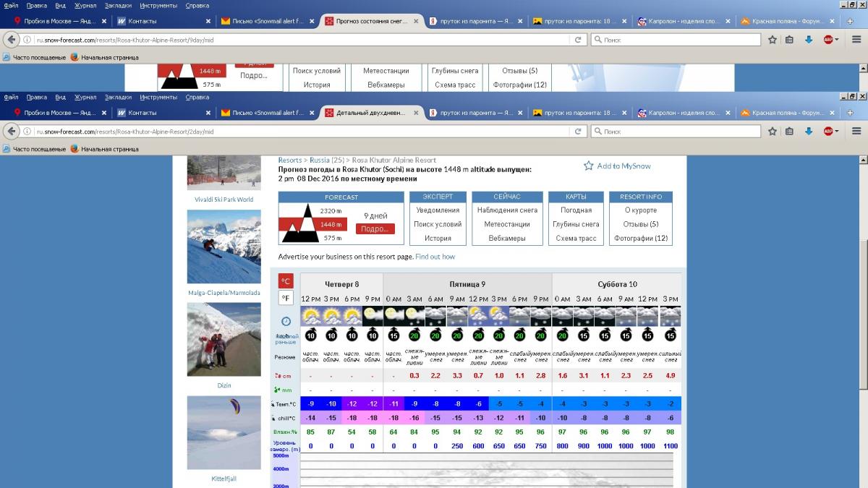Show bookmarks list icon in the front window
This screenshot has height=488, width=868.
pos(790,132)
